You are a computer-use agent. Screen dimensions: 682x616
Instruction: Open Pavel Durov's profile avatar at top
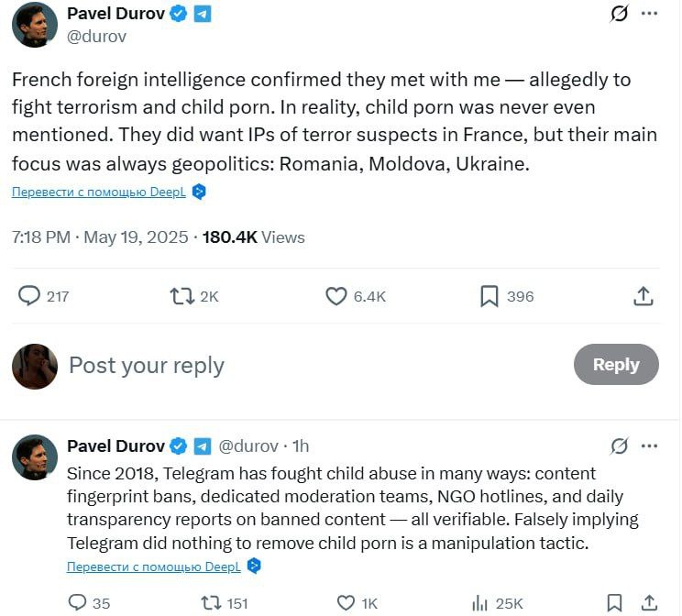point(35,25)
